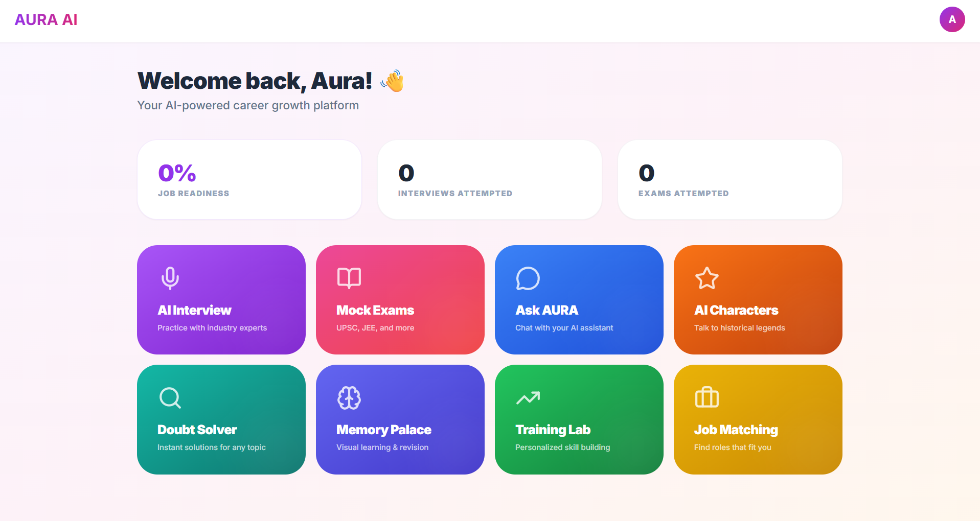Image resolution: width=980 pixels, height=521 pixels.
Task: Click the briefcase icon on Job Matching card
Action: click(706, 398)
